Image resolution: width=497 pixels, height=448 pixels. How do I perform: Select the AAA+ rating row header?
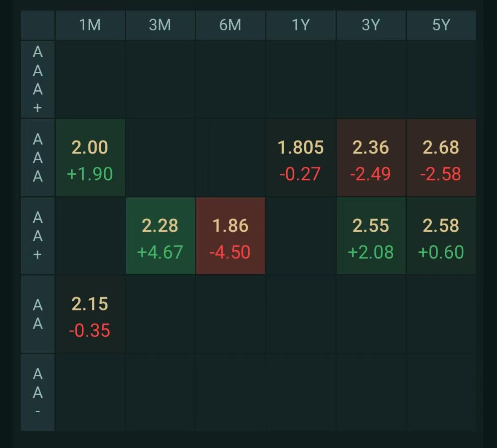pyautogui.click(x=38, y=79)
